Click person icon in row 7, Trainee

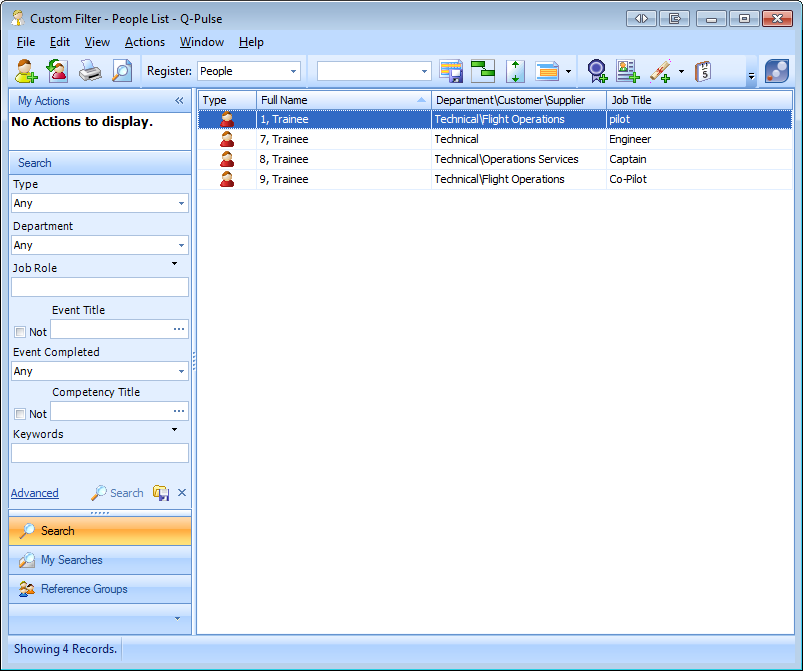pos(227,139)
